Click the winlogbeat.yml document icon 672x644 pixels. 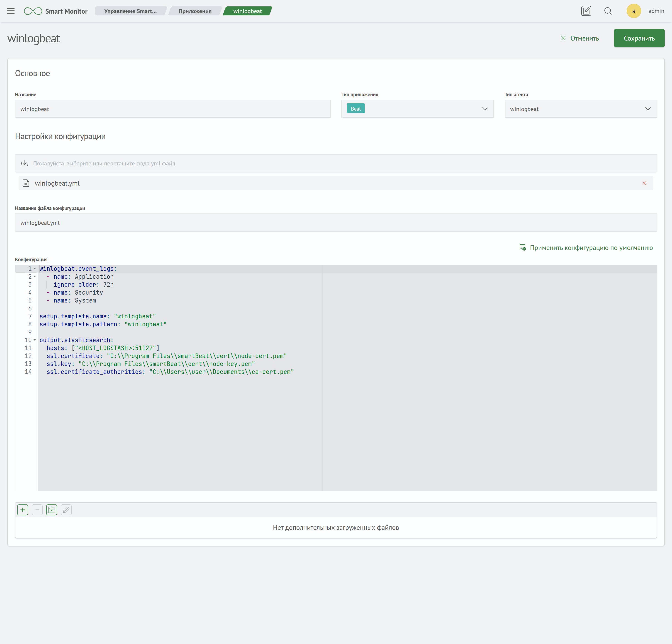pyautogui.click(x=26, y=183)
